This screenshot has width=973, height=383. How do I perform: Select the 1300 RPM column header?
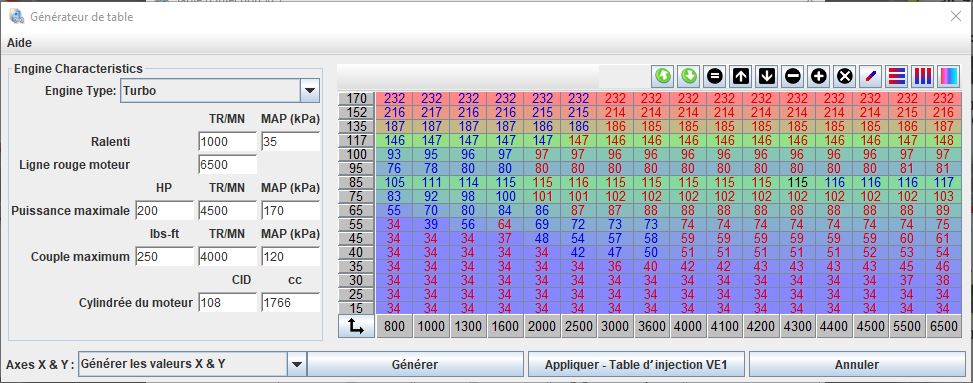pyautogui.click(x=469, y=327)
